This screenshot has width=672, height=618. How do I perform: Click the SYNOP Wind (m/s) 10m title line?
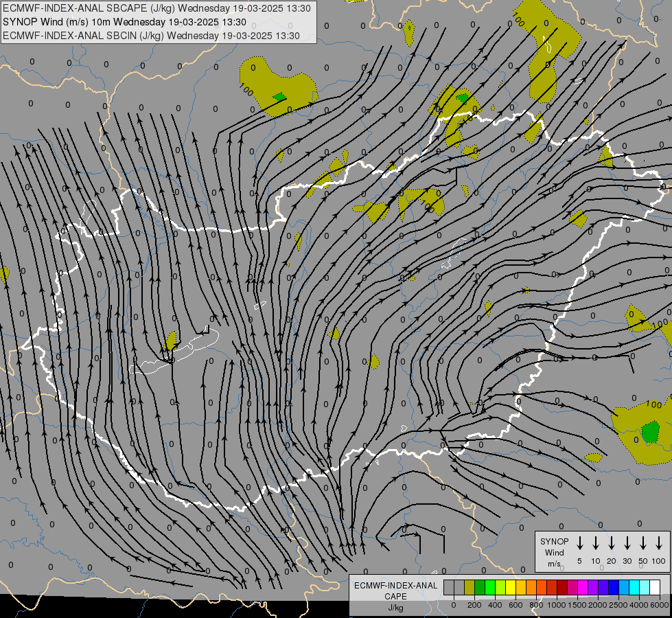(x=124, y=22)
